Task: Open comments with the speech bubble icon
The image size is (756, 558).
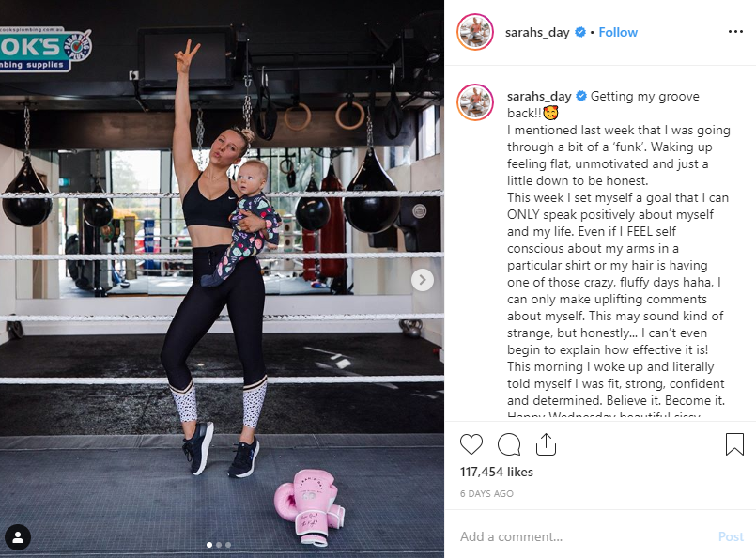Action: [509, 444]
